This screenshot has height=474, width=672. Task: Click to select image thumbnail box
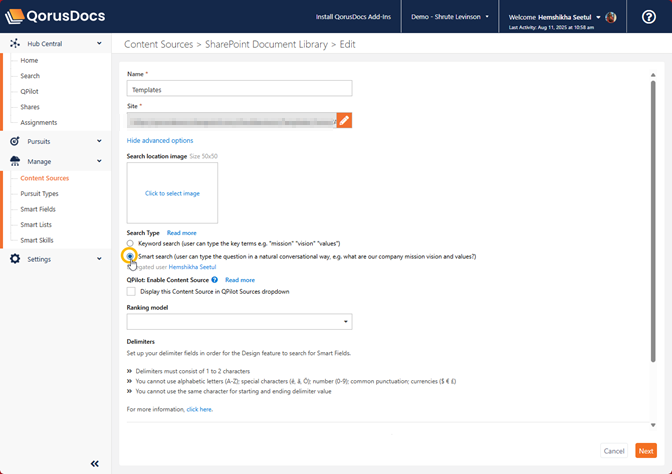point(172,193)
